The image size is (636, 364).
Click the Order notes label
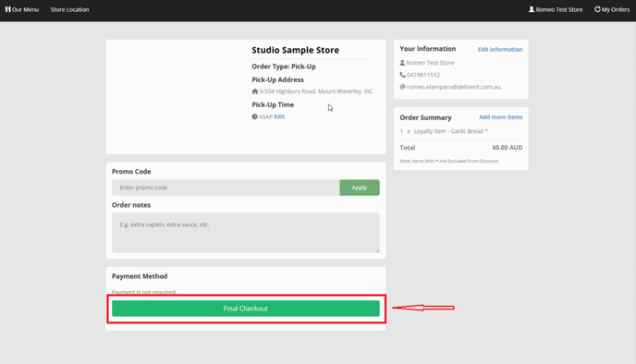tap(131, 205)
